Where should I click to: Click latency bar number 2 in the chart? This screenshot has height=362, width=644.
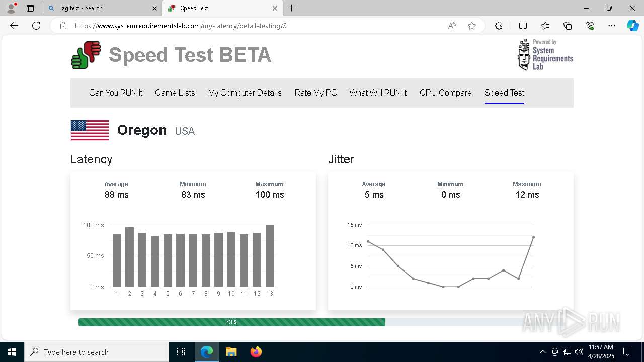(129, 257)
